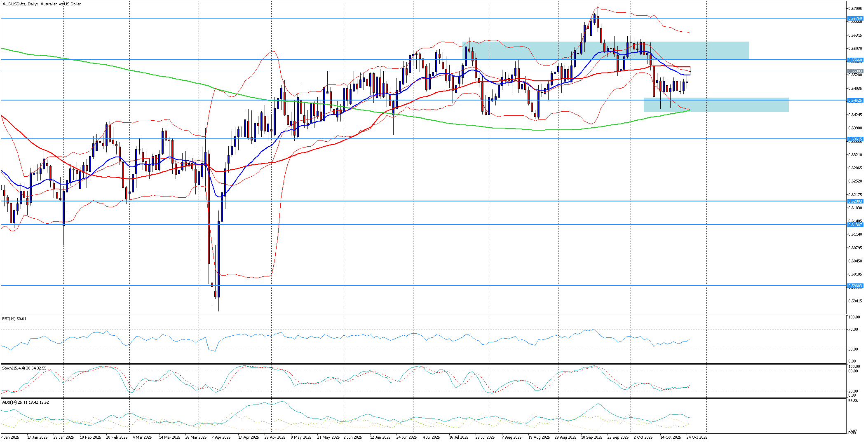Viewport: 868px width, 442px height.
Task: Click the 7 Jan 2025 date label
Action: click(x=10, y=437)
